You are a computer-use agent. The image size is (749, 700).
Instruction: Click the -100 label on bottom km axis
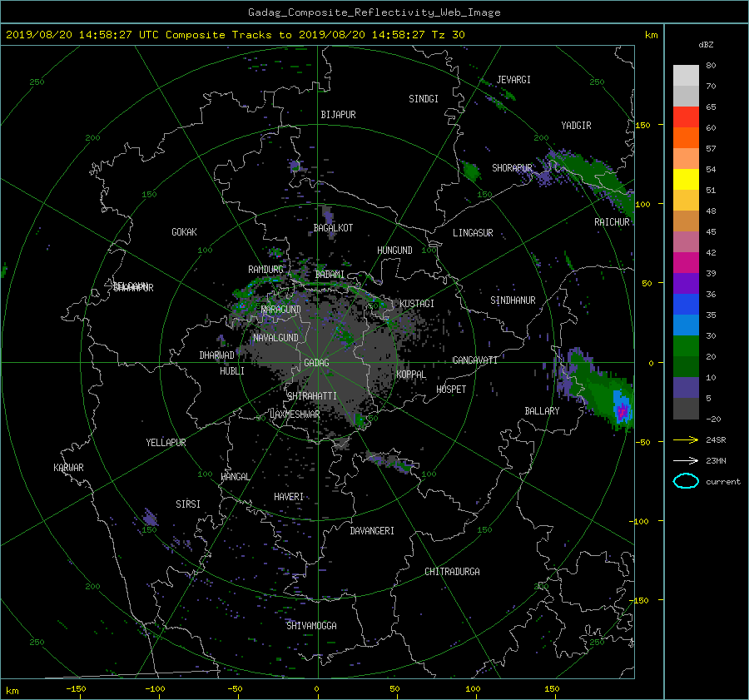point(155,689)
